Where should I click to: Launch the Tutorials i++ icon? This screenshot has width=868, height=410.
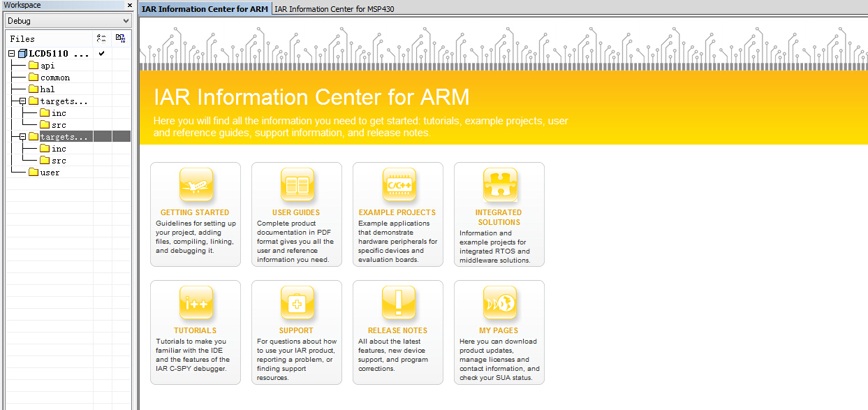point(196,303)
